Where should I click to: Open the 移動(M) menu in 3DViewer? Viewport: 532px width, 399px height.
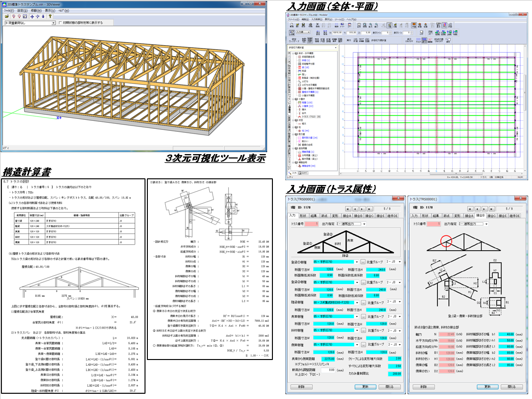[36, 10]
